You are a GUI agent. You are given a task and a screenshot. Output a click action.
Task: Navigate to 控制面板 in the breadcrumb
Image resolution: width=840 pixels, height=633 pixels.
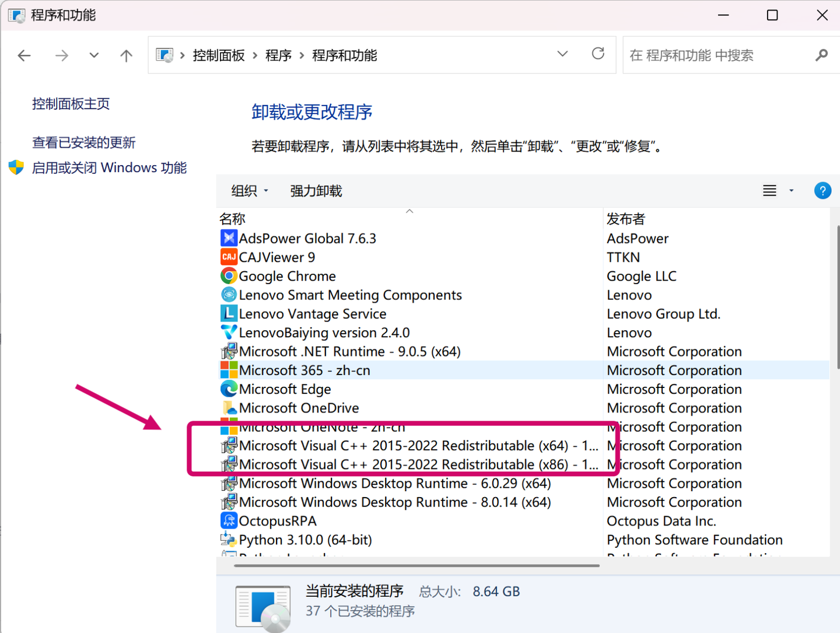(218, 55)
